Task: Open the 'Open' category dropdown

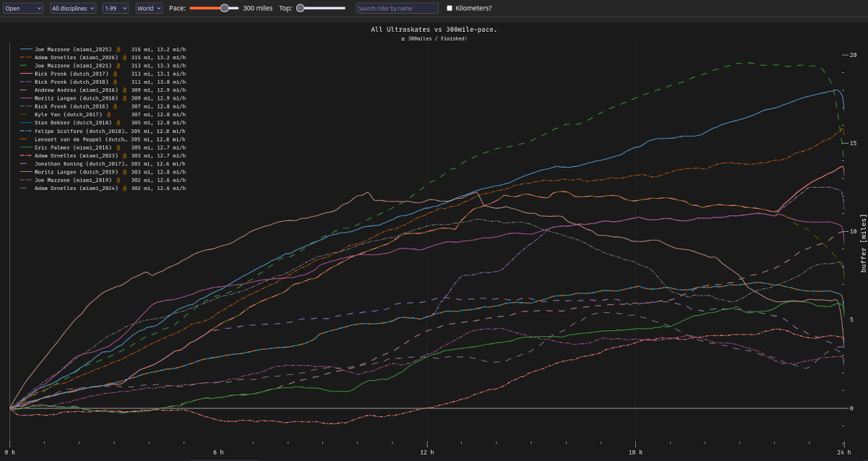Action: click(x=23, y=9)
